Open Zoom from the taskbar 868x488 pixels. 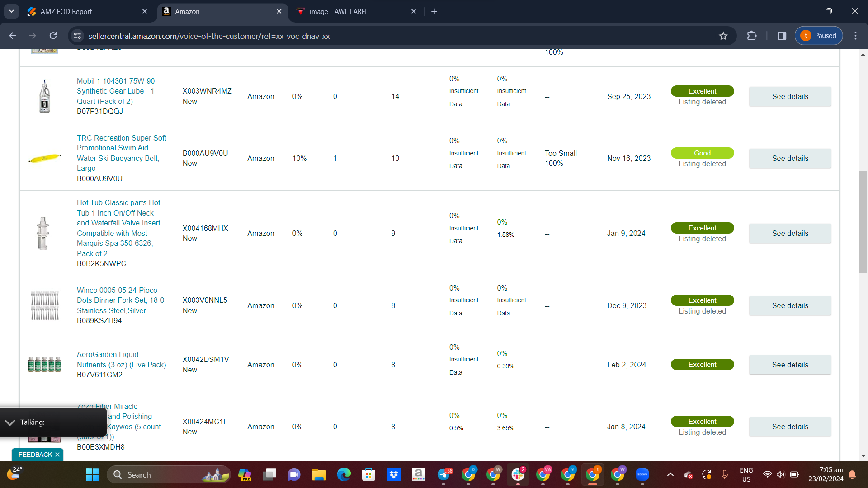(x=642, y=474)
